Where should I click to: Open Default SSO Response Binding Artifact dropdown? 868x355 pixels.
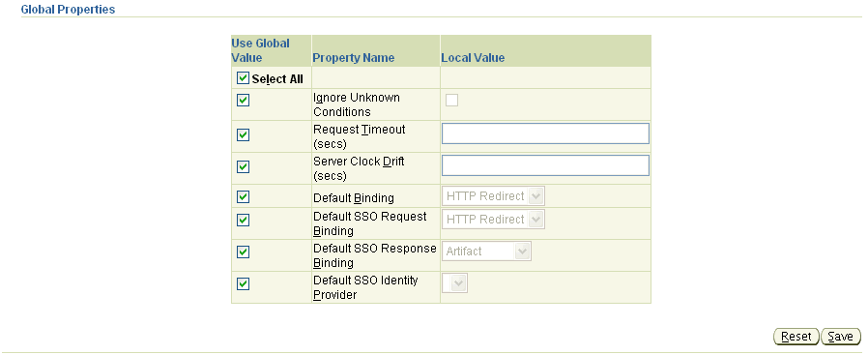(486, 251)
